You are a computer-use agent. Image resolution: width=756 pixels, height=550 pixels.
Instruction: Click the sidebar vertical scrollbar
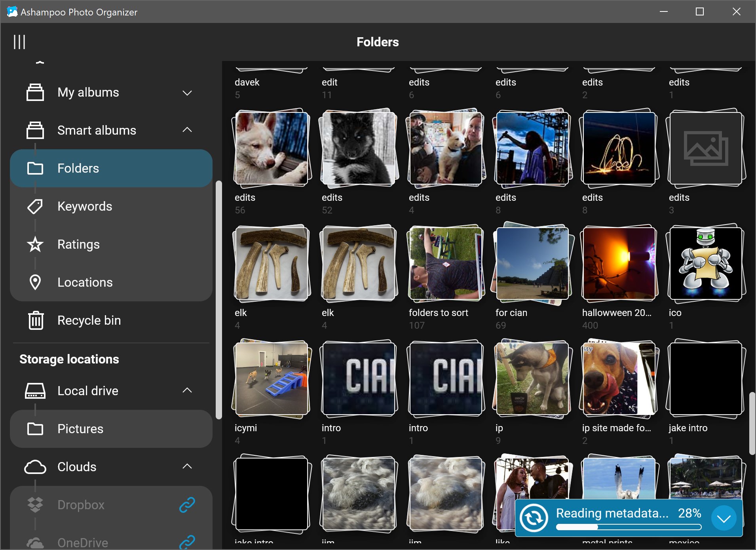pyautogui.click(x=218, y=300)
